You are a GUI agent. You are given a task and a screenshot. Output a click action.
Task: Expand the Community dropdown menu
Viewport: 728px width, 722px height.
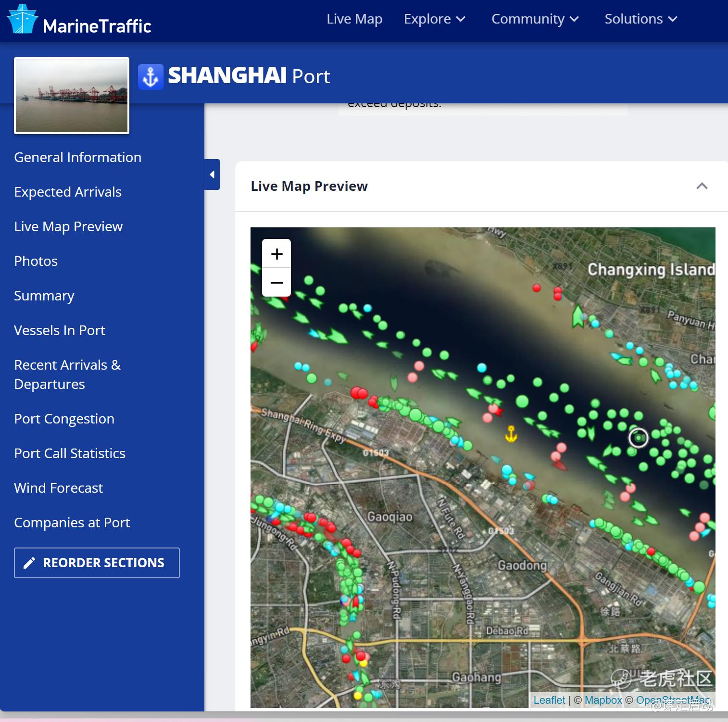pos(535,19)
